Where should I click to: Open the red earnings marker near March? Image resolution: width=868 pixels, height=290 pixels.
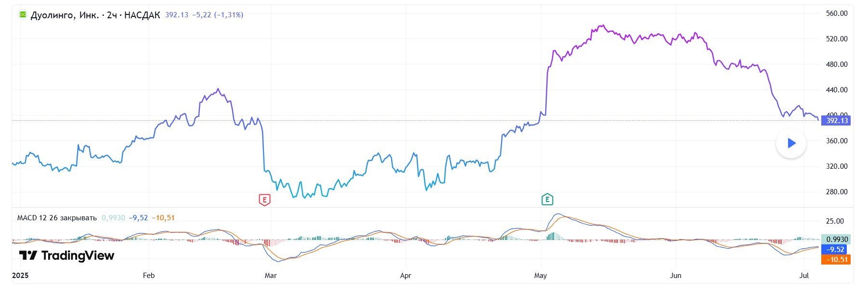pos(264,200)
